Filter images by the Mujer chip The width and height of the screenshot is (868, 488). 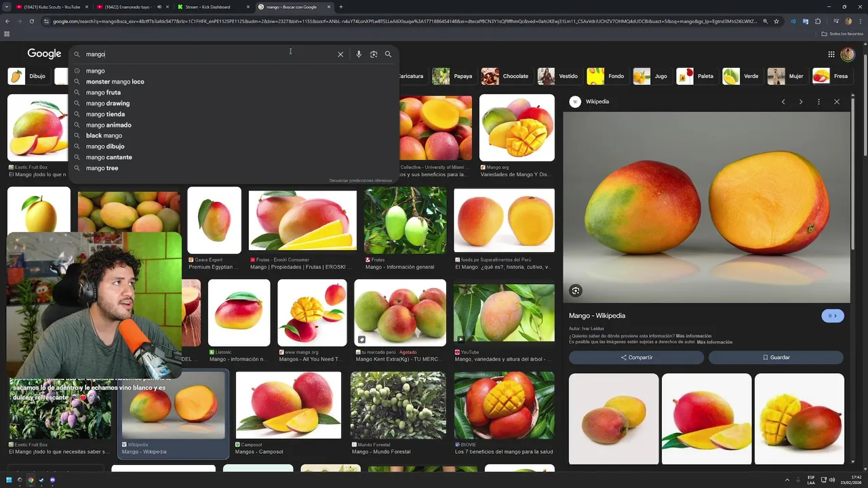786,76
